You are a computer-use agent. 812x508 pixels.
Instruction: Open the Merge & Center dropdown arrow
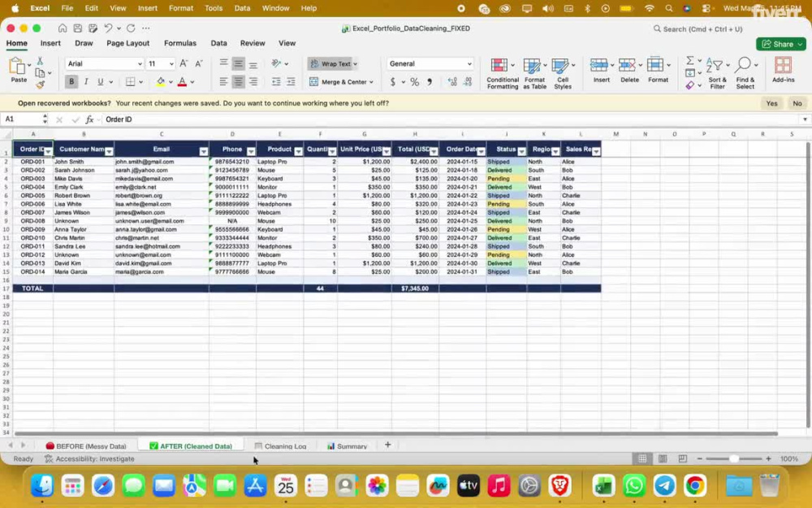click(371, 82)
